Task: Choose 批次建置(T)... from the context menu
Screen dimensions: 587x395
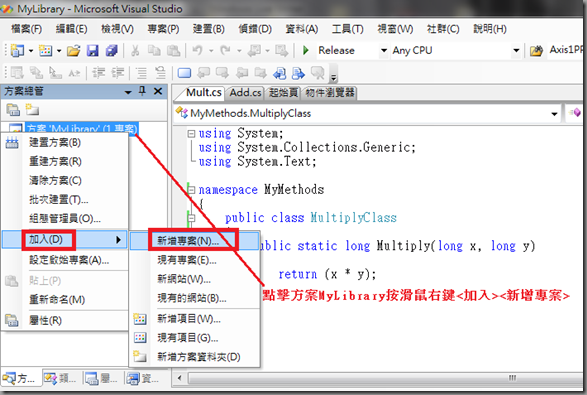Action: tap(65, 200)
